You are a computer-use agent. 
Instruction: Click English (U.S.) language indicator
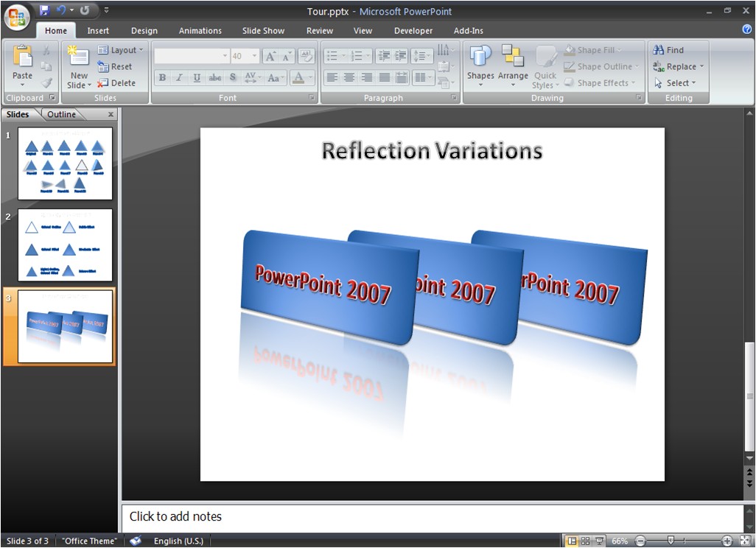pos(178,541)
